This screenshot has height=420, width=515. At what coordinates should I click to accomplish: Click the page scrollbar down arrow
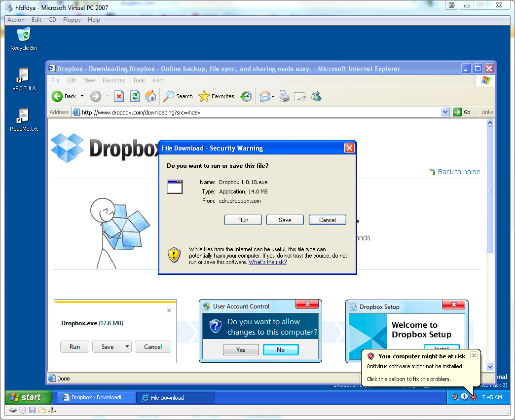tap(490, 367)
